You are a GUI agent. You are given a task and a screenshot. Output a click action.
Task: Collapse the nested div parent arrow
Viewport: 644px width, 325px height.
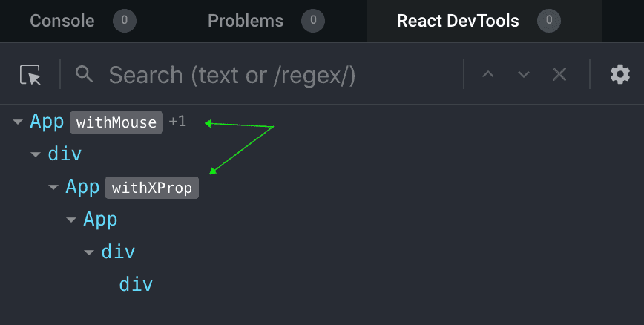(89, 253)
